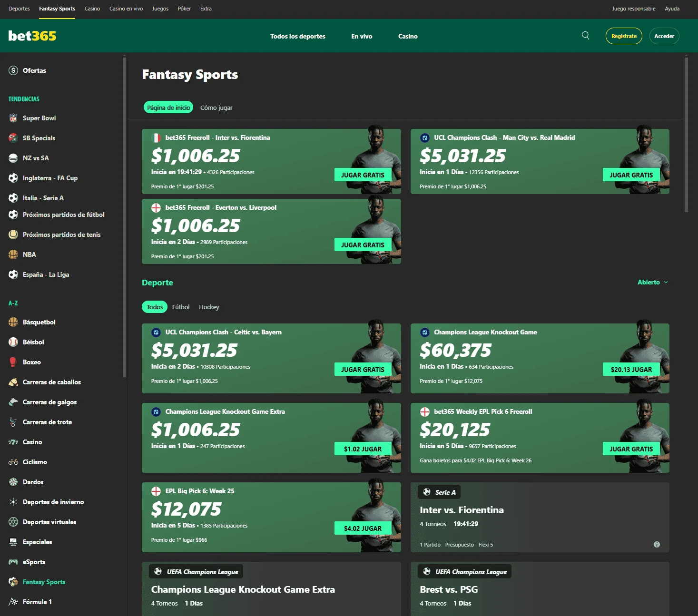Click En vivo in the header
The width and height of the screenshot is (698, 616).
(x=362, y=36)
